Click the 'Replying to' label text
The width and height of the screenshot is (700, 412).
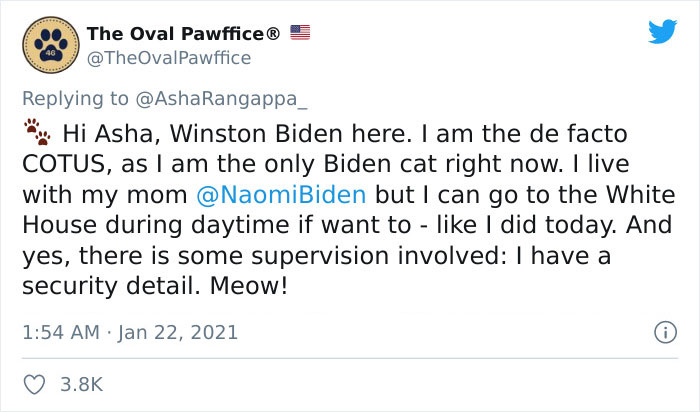(x=74, y=98)
